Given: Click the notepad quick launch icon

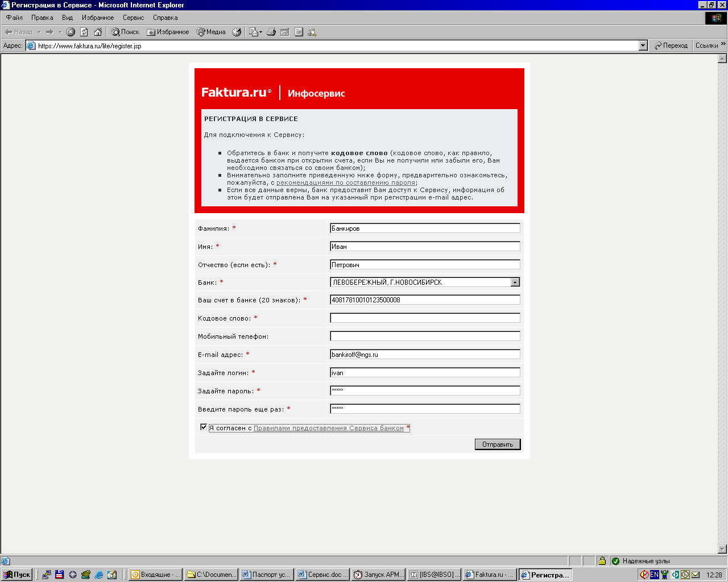Looking at the screenshot, I should [112, 575].
